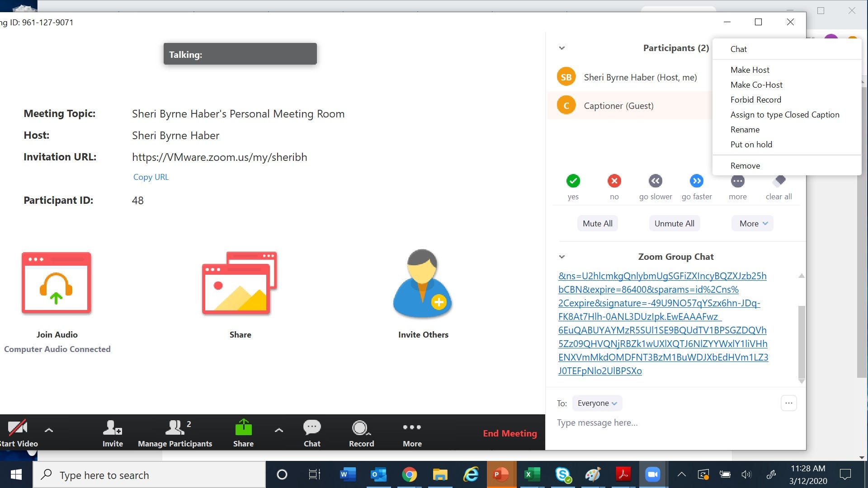Open Chat from the meeting toolbar
The height and width of the screenshot is (488, 868).
coord(312,434)
